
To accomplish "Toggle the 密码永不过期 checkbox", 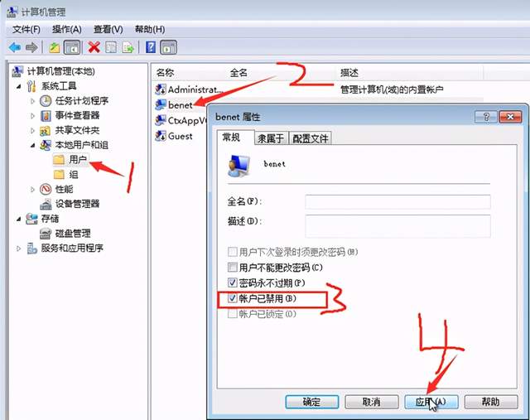I will pos(232,282).
